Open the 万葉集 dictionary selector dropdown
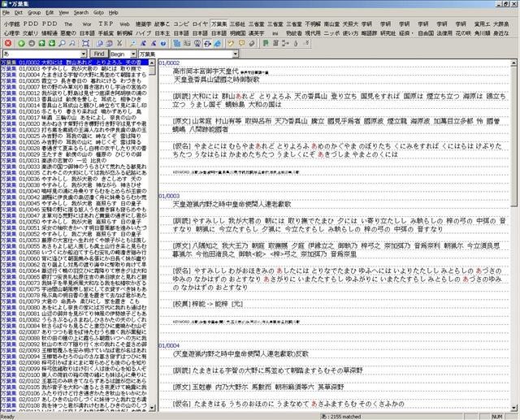 235,54
